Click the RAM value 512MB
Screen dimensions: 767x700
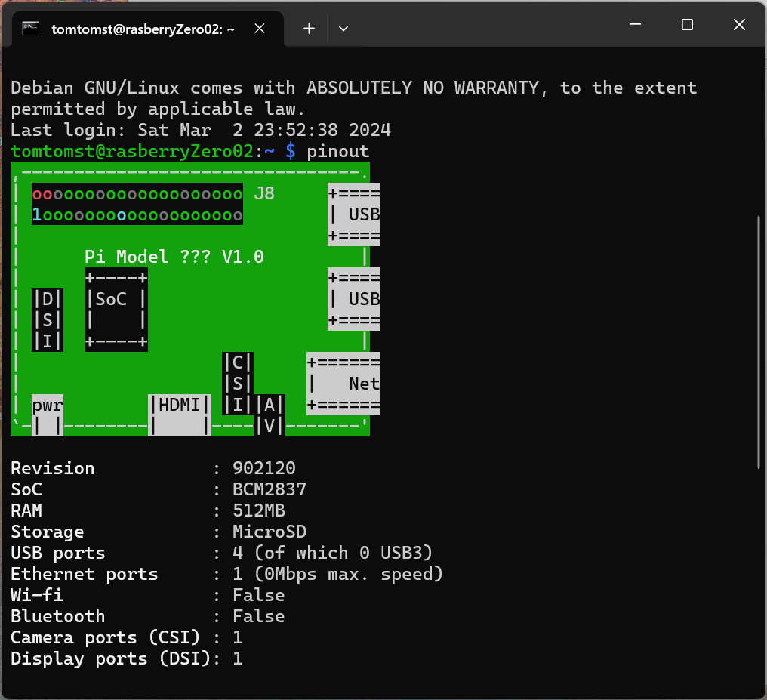point(259,510)
